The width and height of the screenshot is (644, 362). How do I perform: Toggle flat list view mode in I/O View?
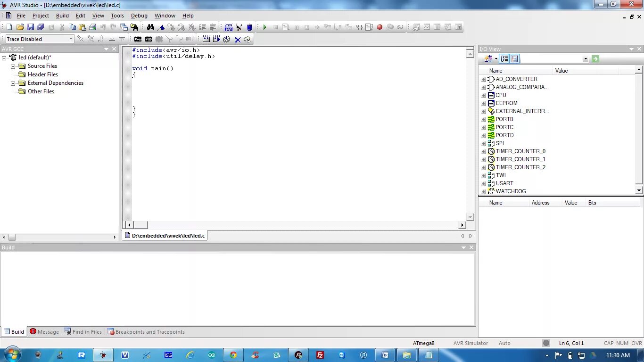click(514, 59)
